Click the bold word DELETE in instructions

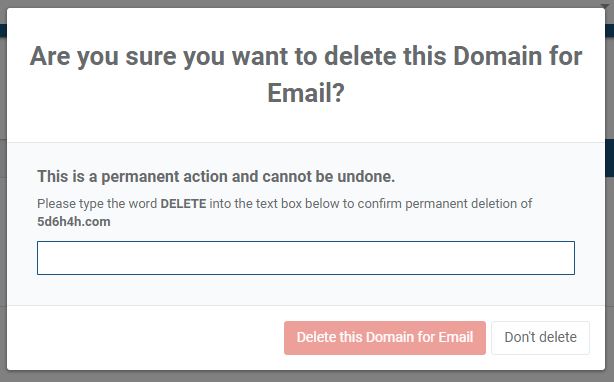[183, 204]
